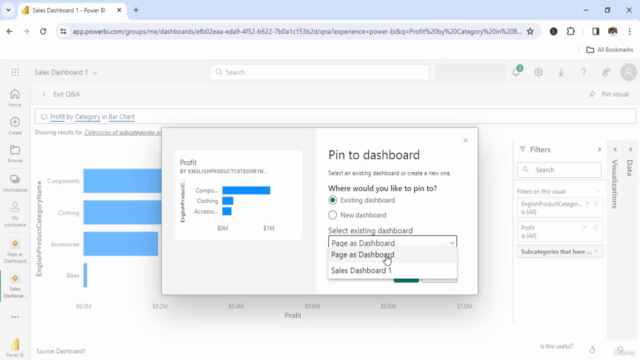Click the Categories of subcategories link
Screen dimensions: 640x360
point(122,132)
